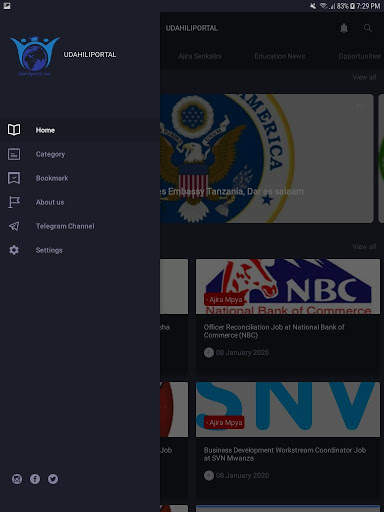Click the UDAHILIPORTAL drawer header title
The height and width of the screenshot is (512, 384).
90,54
